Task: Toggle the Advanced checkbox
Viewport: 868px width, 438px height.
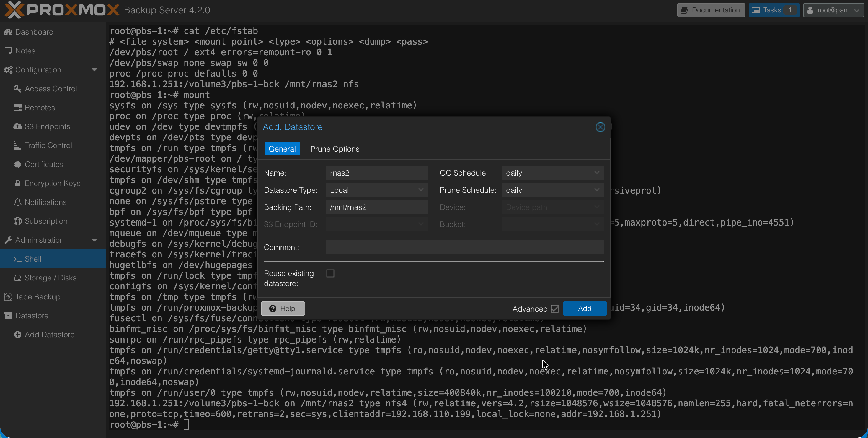Action: pyautogui.click(x=555, y=309)
